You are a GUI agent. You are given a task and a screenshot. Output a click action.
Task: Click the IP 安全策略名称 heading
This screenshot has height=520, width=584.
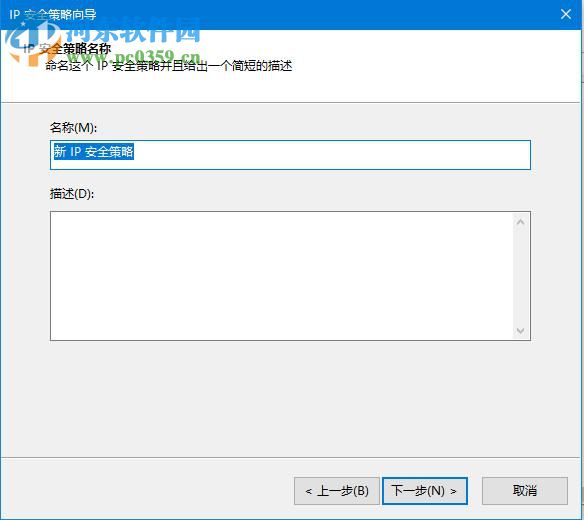pos(67,49)
